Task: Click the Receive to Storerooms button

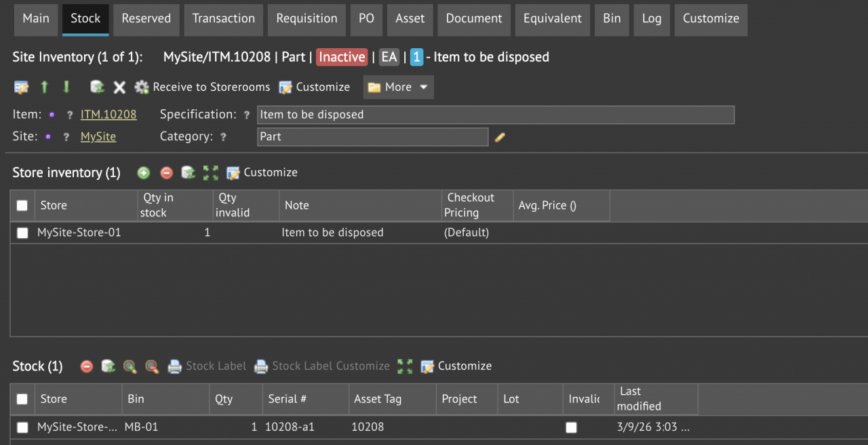Action: pos(211,87)
